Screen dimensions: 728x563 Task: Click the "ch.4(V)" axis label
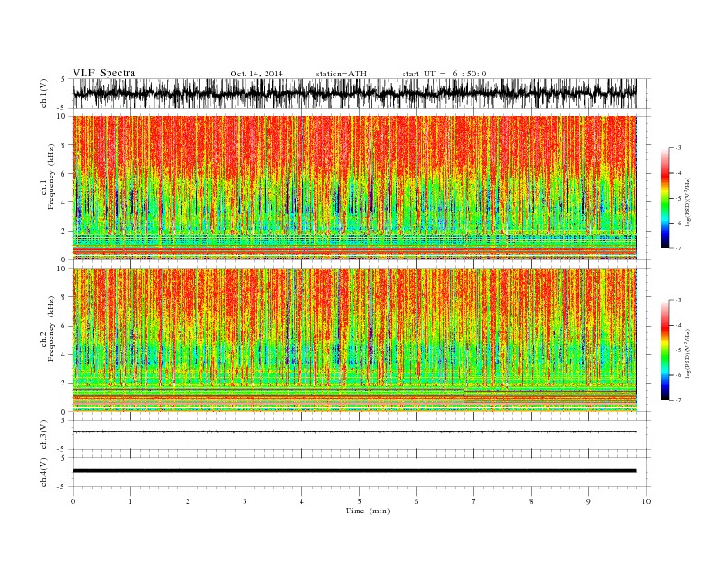pos(44,472)
